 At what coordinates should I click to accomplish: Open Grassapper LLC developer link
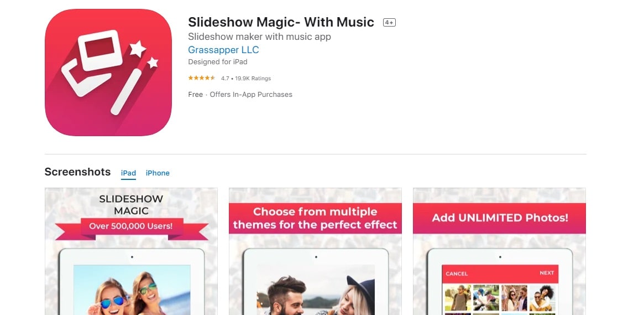pos(223,50)
